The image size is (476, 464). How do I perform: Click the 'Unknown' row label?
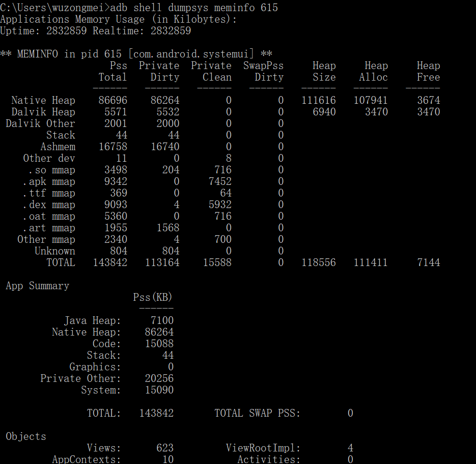tap(55, 251)
